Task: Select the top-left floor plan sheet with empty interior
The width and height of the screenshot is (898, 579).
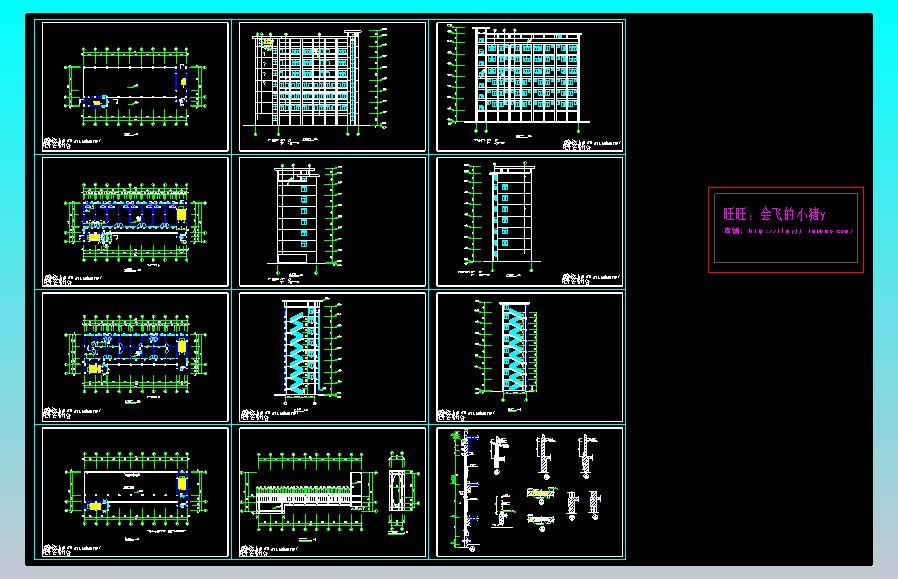Action: (135, 86)
